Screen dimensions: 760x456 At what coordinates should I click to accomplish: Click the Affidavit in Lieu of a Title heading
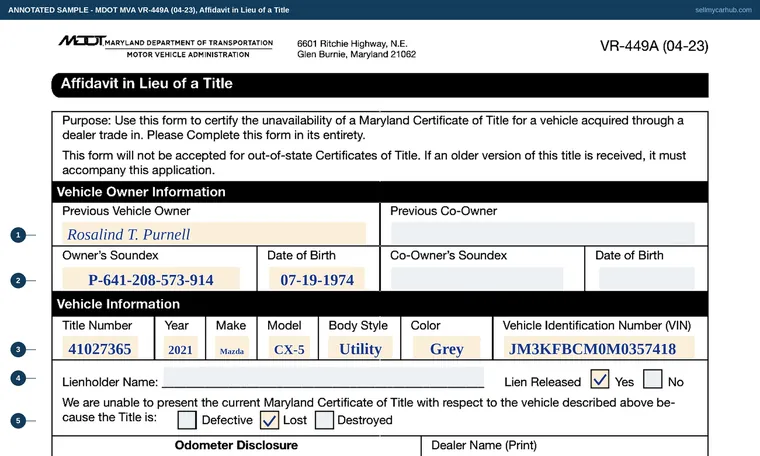click(146, 83)
